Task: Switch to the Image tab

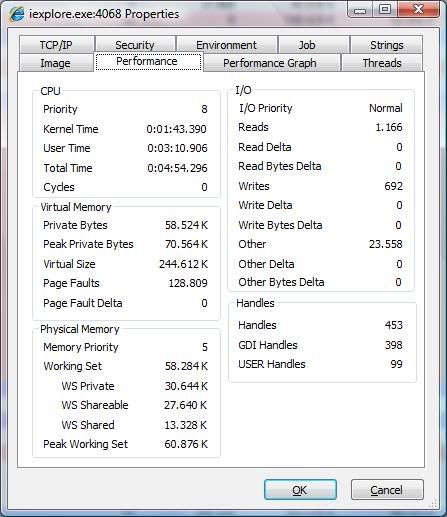Action: (55, 63)
